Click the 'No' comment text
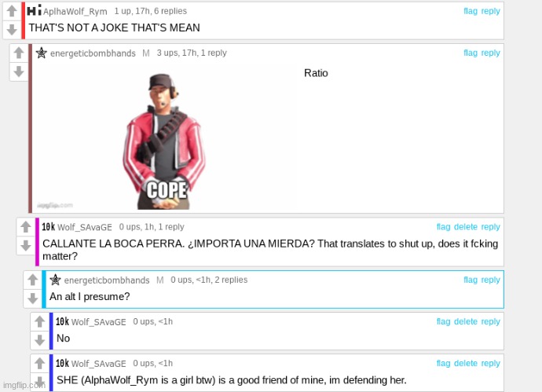542x392 pixels. [64, 338]
